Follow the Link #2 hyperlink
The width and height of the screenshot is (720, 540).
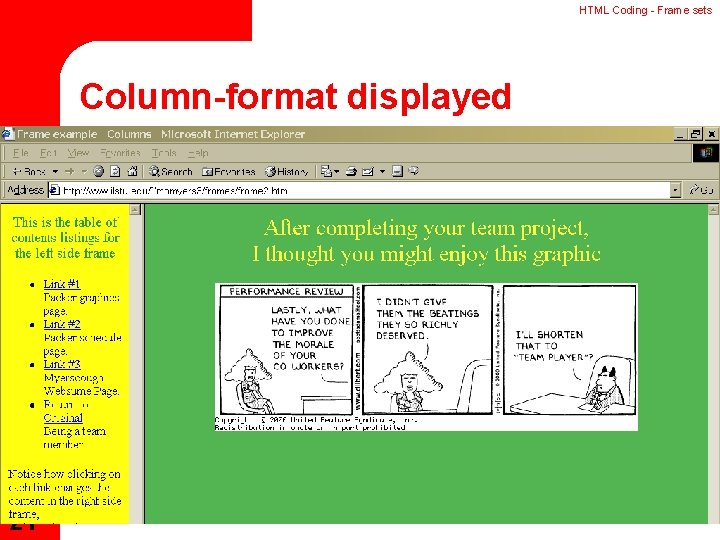[62, 324]
